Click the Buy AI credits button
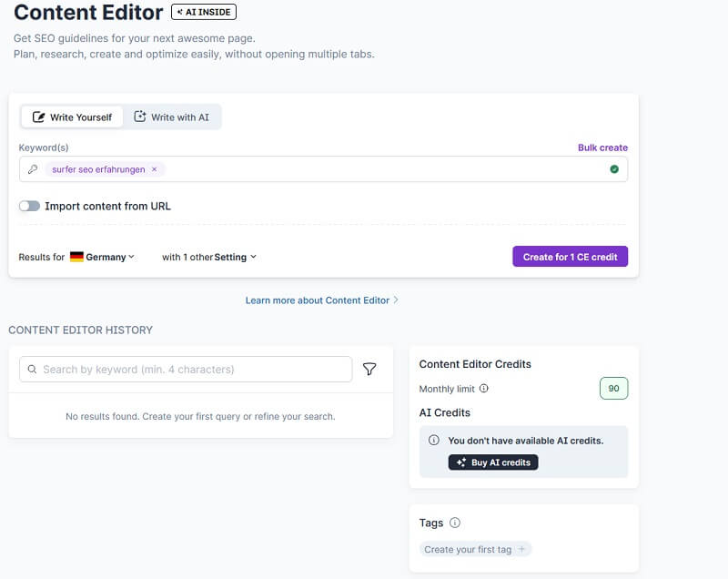This screenshot has width=728, height=579. [493, 462]
